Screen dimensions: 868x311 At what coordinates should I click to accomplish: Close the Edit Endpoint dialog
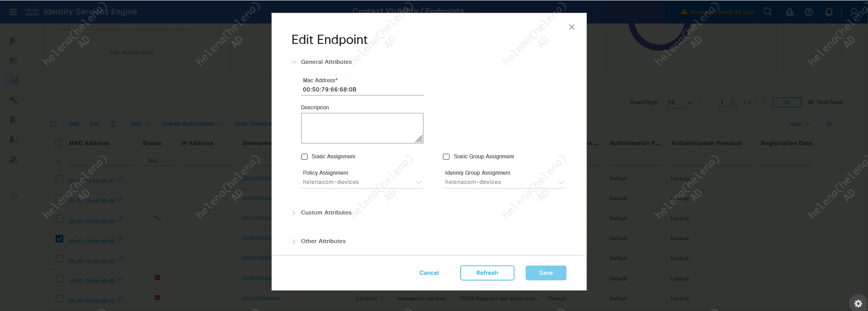pyautogui.click(x=572, y=27)
